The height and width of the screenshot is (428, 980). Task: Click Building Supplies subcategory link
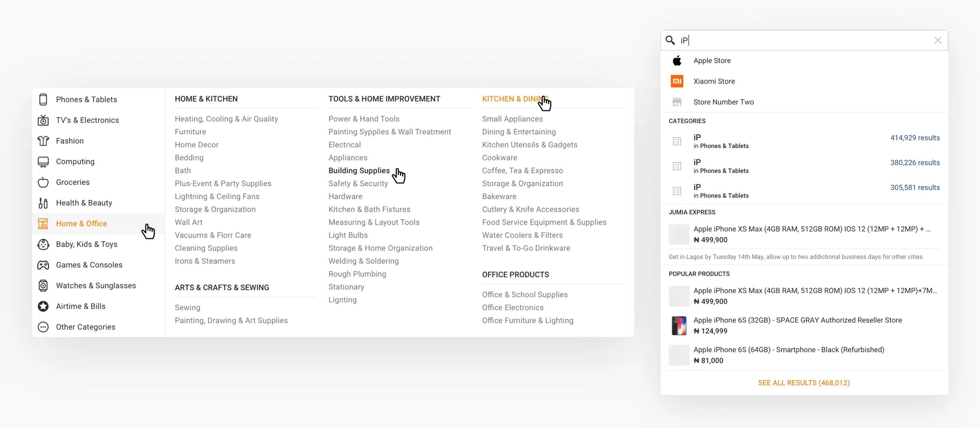coord(359,171)
